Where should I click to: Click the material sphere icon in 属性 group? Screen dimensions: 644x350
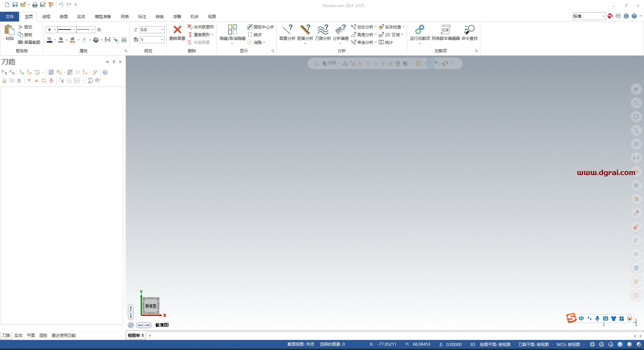[x=96, y=40]
